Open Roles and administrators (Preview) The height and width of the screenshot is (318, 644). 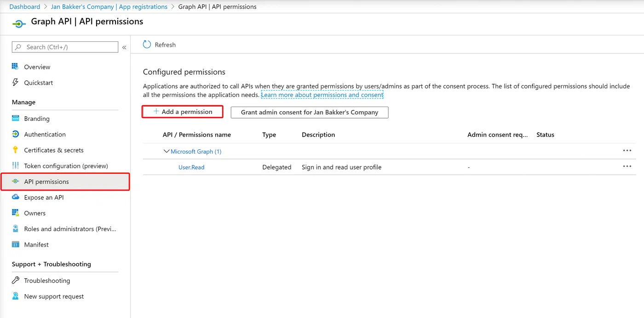pyautogui.click(x=70, y=229)
